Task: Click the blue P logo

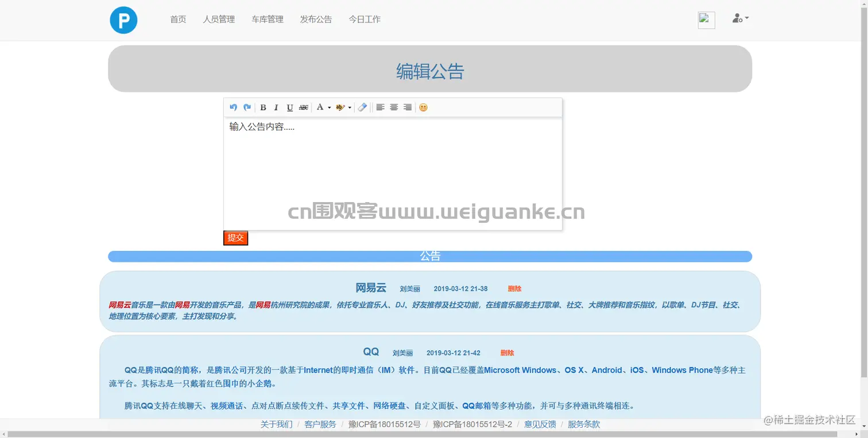Action: 123,20
